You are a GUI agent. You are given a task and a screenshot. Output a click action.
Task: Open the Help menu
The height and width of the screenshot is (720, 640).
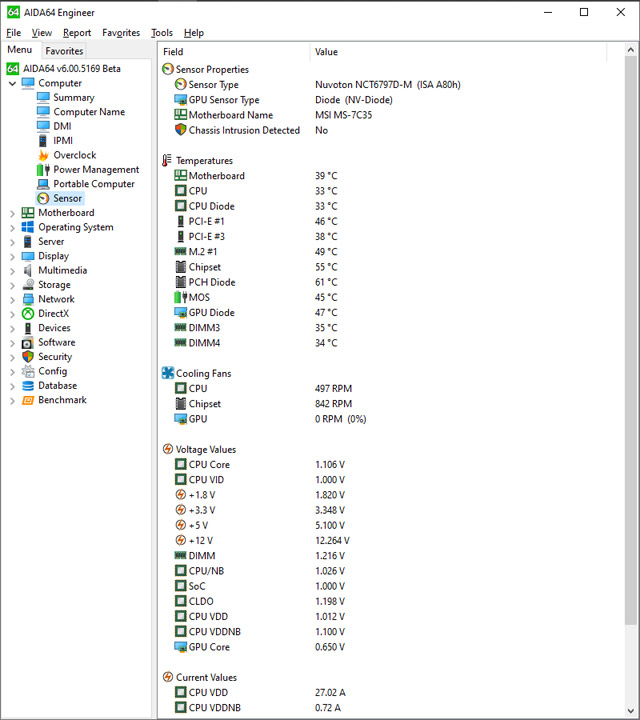194,33
